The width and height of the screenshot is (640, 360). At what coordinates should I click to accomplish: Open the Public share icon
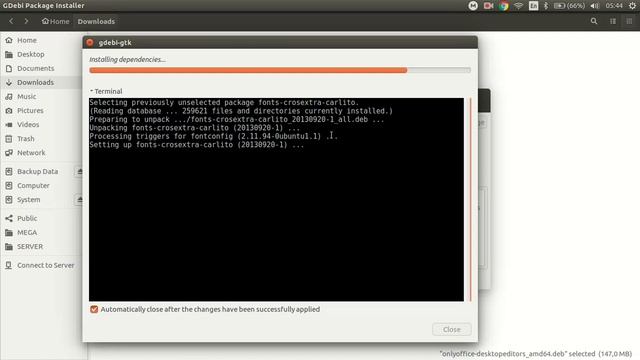click(9, 218)
